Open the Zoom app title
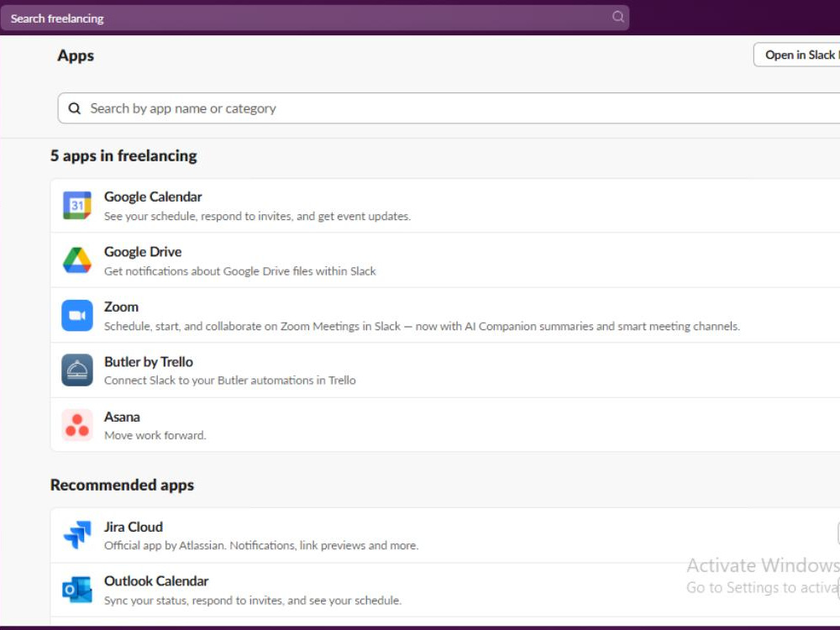This screenshot has width=840, height=630. coord(121,307)
